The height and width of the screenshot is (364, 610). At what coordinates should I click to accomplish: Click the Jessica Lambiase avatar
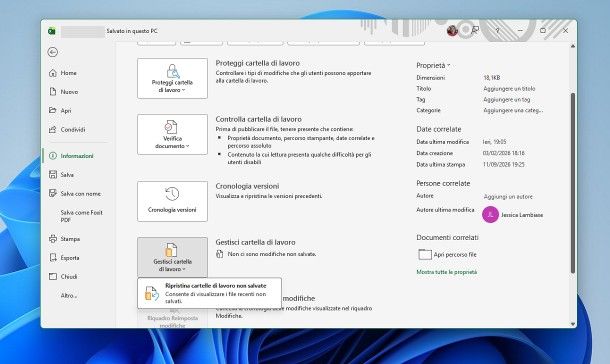(490, 214)
